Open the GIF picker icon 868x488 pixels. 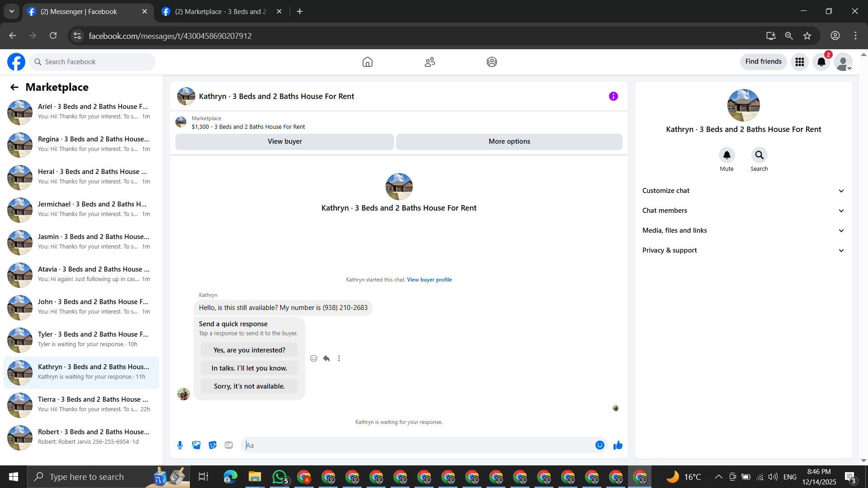[x=229, y=445]
